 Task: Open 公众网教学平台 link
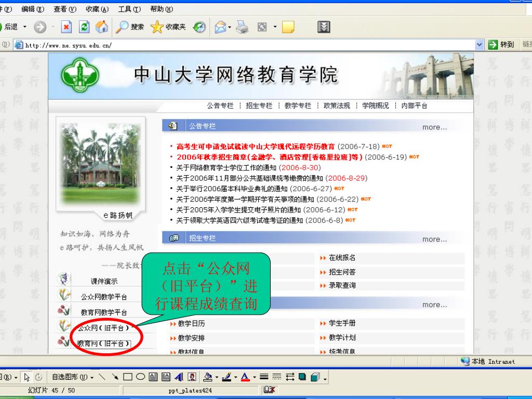pos(104,297)
